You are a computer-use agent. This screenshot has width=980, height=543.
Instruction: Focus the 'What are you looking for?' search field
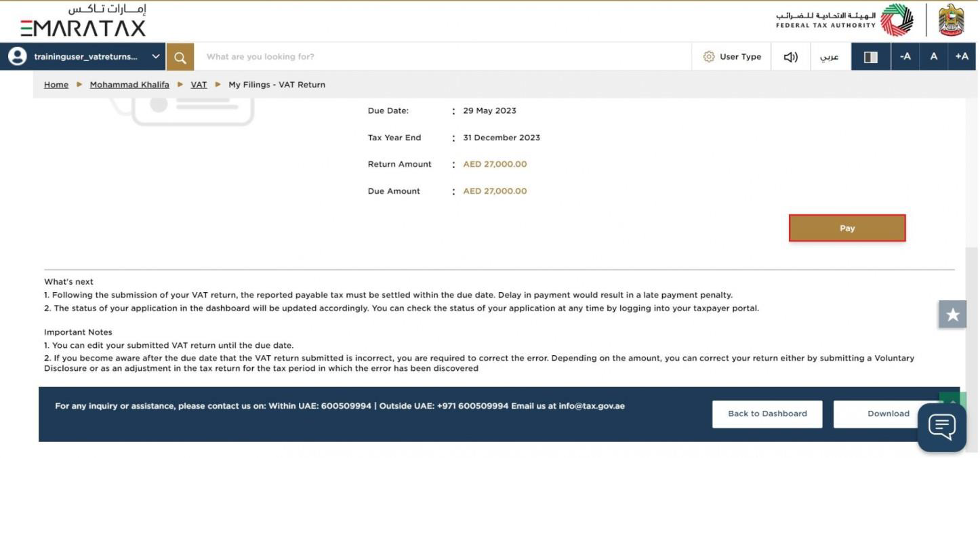443,57
